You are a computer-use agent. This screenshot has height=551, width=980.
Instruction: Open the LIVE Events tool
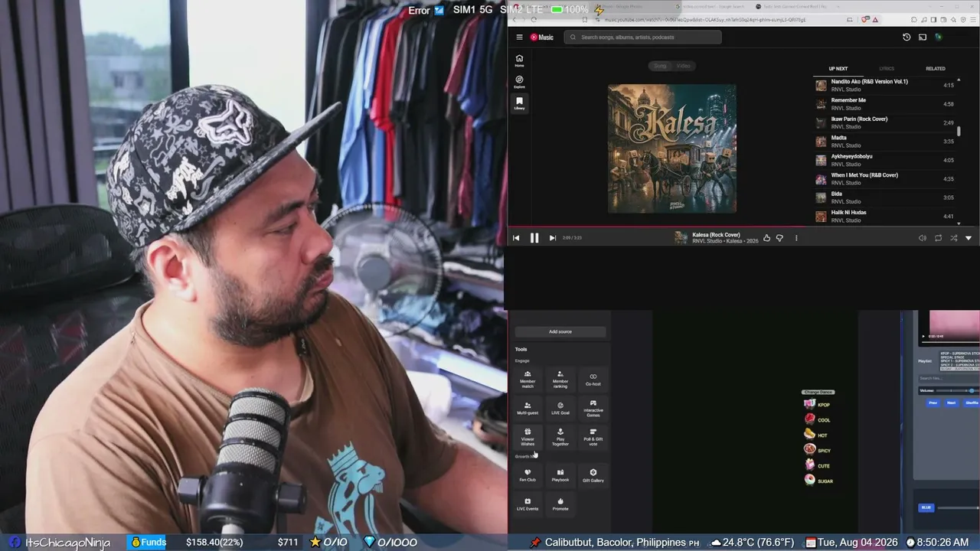coord(528,504)
